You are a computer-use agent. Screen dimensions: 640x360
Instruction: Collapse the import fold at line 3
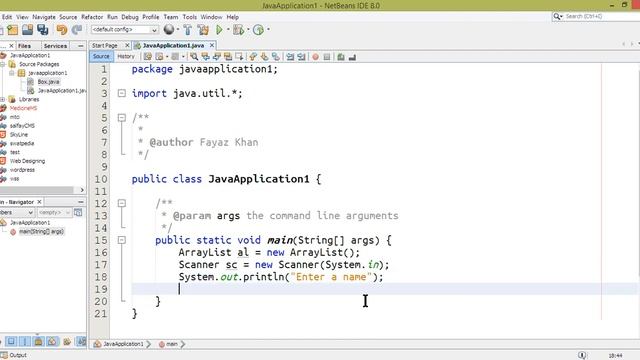pos(122,93)
